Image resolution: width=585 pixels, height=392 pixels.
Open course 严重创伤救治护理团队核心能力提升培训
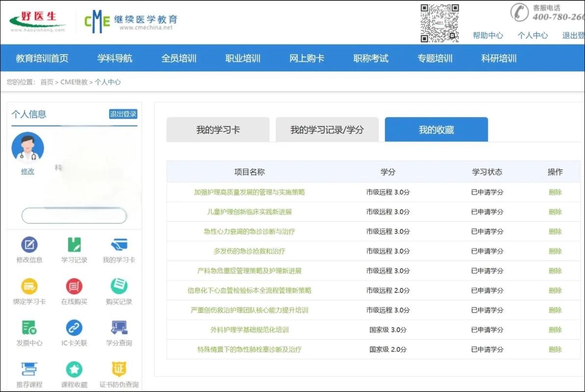click(249, 310)
